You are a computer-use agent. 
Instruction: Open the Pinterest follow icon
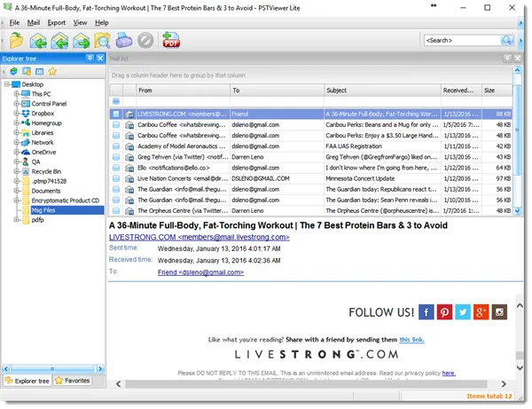click(x=444, y=312)
